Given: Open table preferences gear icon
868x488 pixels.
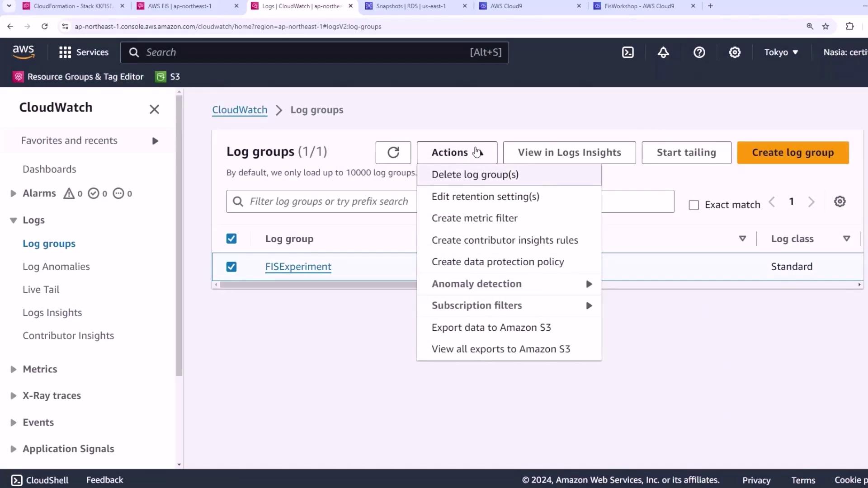Looking at the screenshot, I should [840, 202].
